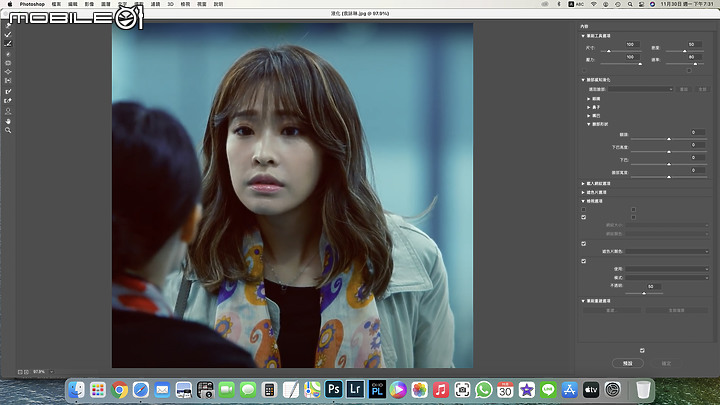Open the 選取臉部 dropdown
The height and width of the screenshot is (405, 720).
(641, 89)
